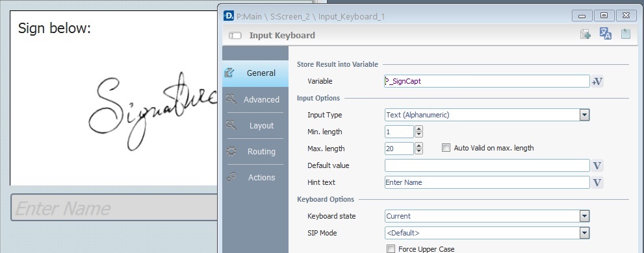644x253 pixels.
Task: Close the Input Keyboard dialog
Action: [x=626, y=16]
